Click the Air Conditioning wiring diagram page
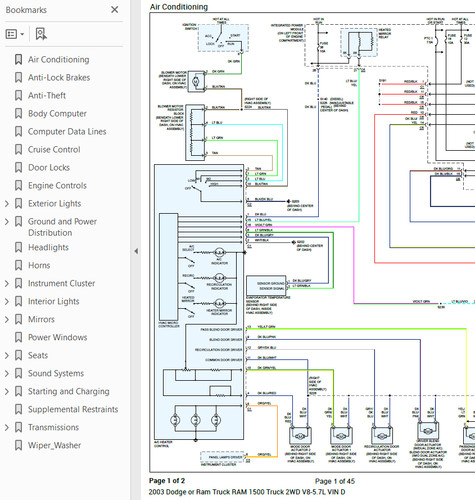This screenshot has height=500, width=475. 312,242
